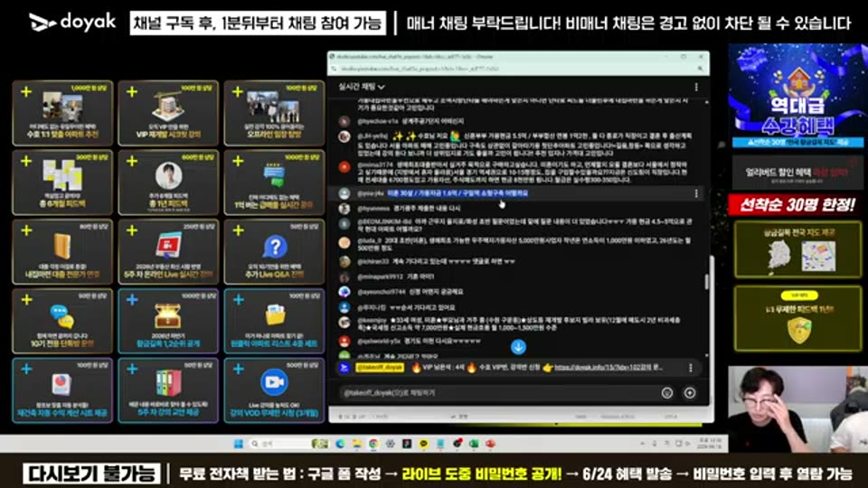868x488 pixels.
Task: Open the 실시간 채팅 chat mode dropdown
Action: point(362,87)
